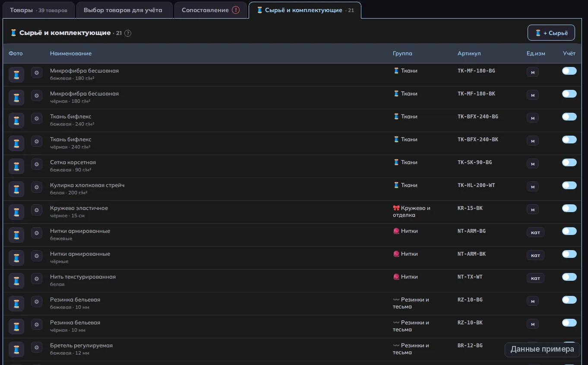Toggle Учёт switch for RZ-10-BK
This screenshot has width=588, height=365.
[x=569, y=323]
